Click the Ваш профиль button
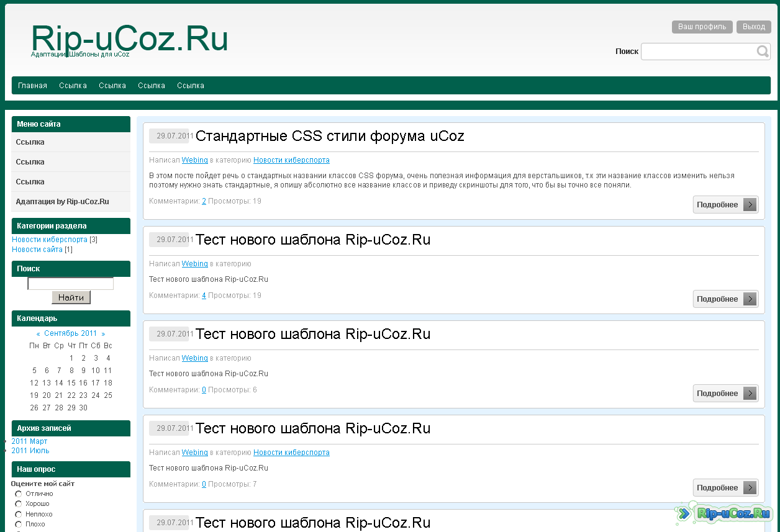 (x=702, y=27)
